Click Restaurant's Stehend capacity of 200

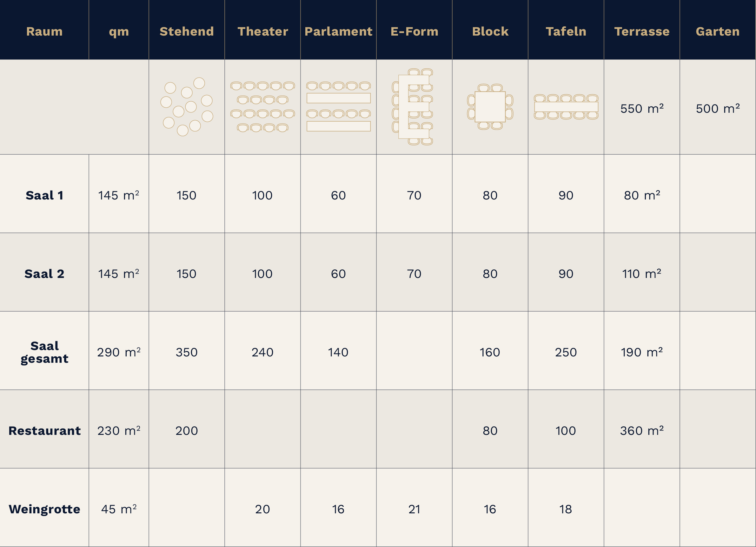pyautogui.click(x=187, y=431)
